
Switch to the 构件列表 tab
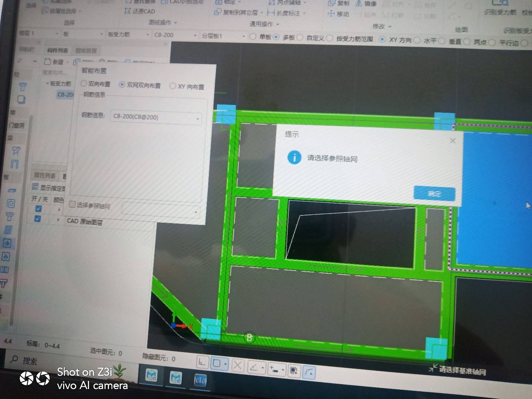pos(57,50)
